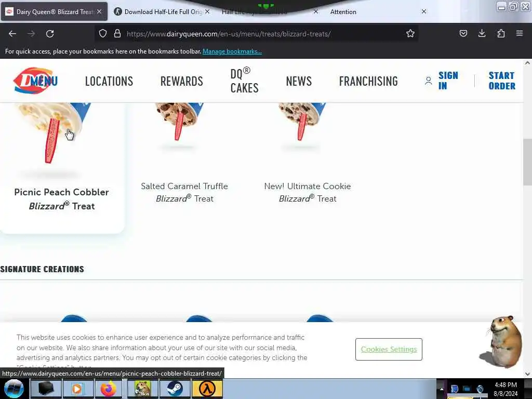Open the media player taskbar icon
This screenshot has height=399, width=532.
click(77, 389)
